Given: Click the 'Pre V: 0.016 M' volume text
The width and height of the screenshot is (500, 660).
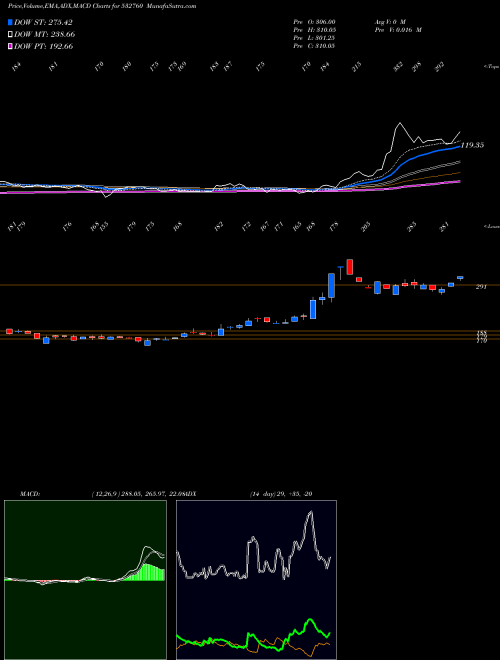Looking at the screenshot, I should tap(397, 30).
